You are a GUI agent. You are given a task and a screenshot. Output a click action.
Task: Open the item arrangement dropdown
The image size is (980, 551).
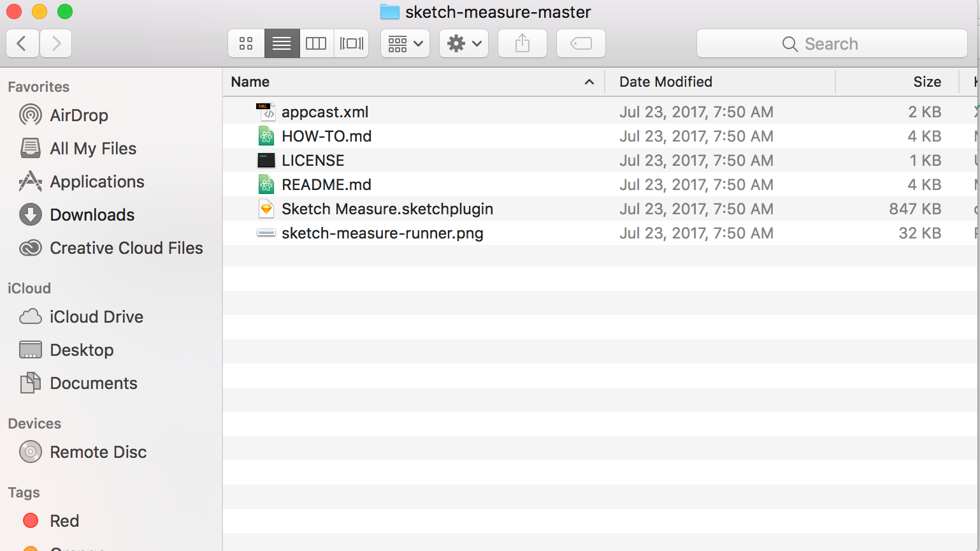(405, 43)
